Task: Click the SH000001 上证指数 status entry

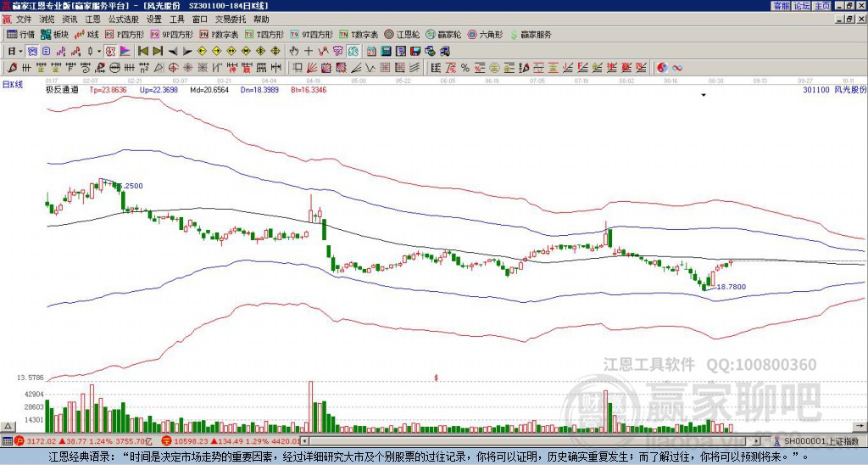Action: pos(817,441)
